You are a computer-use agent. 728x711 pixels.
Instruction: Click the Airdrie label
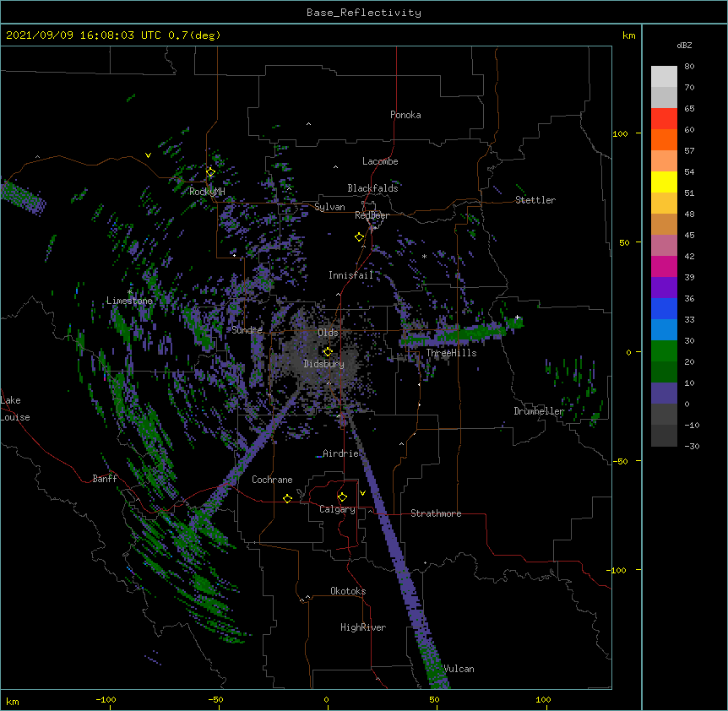coord(341,453)
